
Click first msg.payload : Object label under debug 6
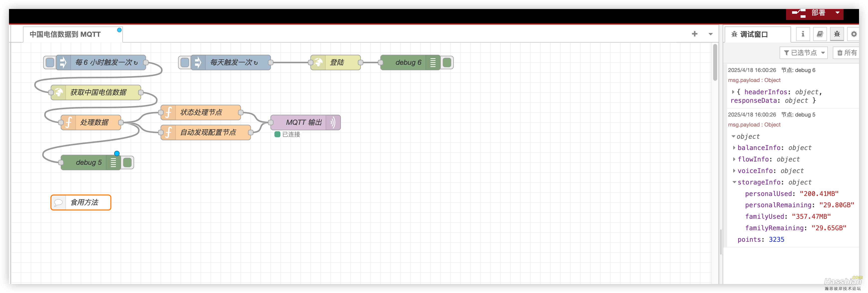pos(754,80)
